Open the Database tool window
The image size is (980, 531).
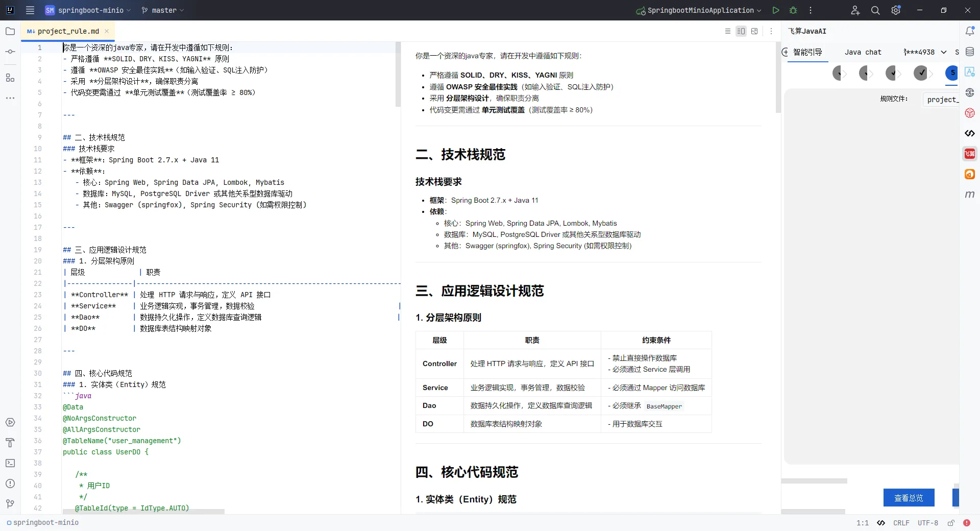point(970,52)
